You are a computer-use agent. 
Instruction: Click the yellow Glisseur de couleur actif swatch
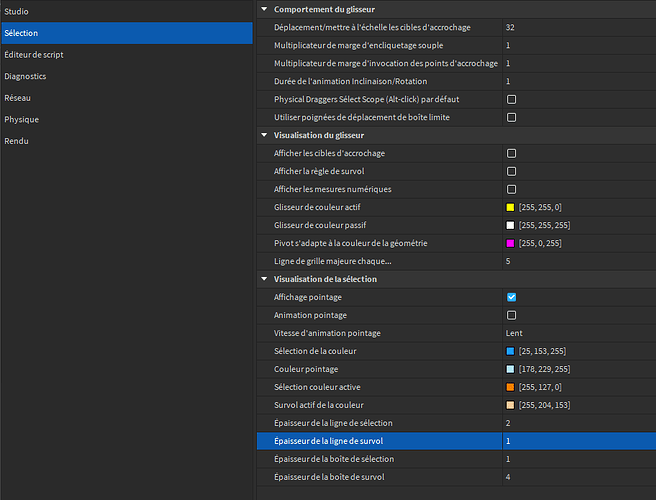click(511, 207)
